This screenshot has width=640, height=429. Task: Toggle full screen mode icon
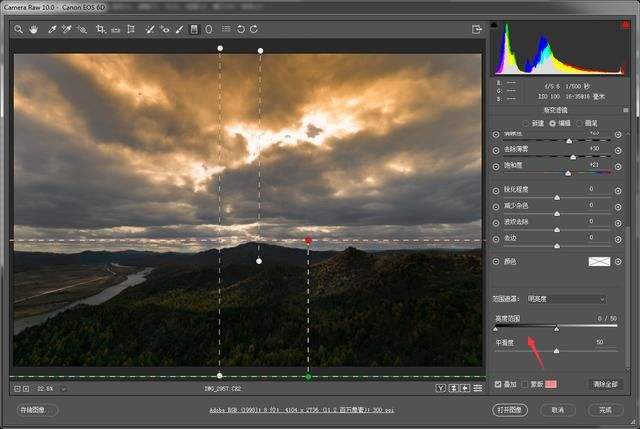[x=476, y=29]
